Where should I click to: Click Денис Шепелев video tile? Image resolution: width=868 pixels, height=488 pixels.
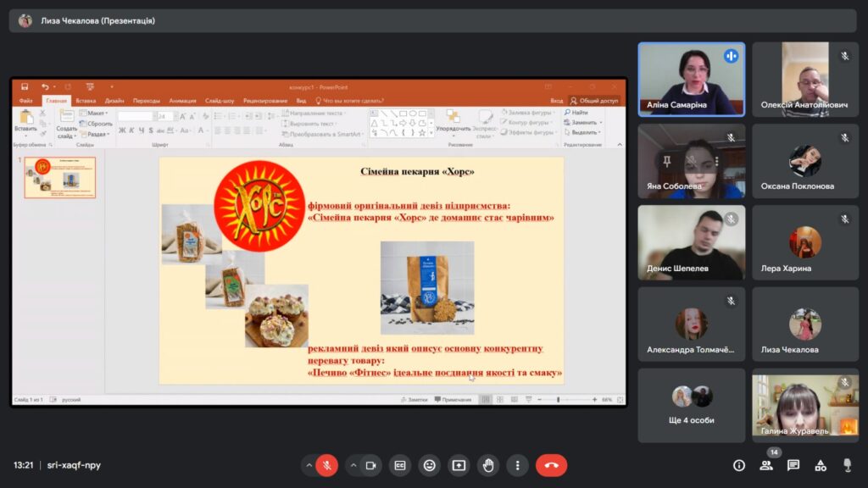[692, 242]
